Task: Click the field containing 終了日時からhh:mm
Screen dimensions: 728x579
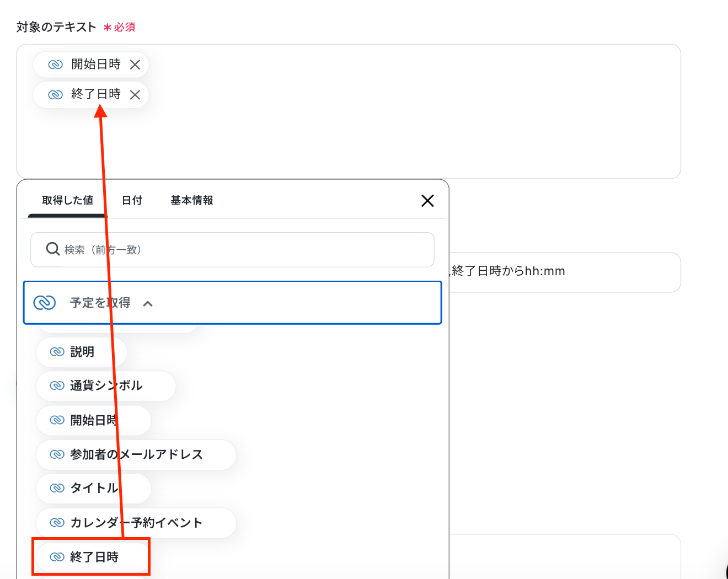Action: [x=565, y=272]
